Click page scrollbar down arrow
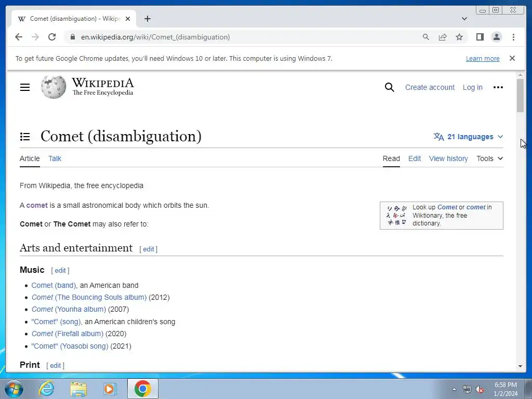Image resolution: width=532 pixels, height=399 pixels. 520,366
